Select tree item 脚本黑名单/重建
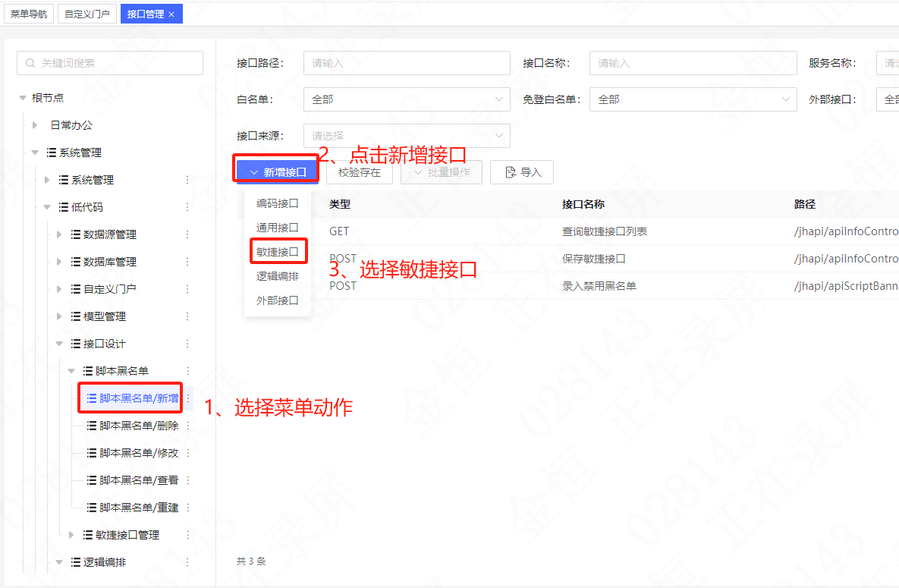The height and width of the screenshot is (588, 899). 139,508
